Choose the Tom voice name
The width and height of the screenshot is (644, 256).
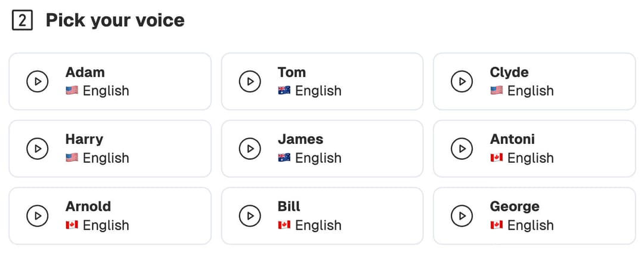pos(292,72)
